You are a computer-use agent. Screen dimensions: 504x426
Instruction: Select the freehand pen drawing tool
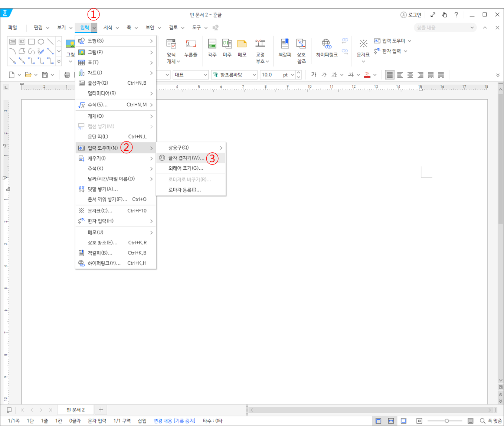[41, 51]
